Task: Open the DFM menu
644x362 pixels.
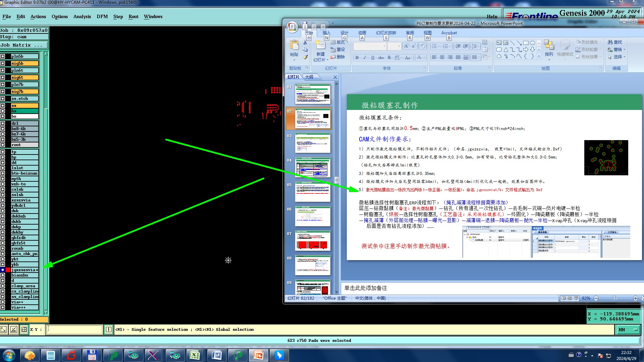Action: [x=102, y=16]
